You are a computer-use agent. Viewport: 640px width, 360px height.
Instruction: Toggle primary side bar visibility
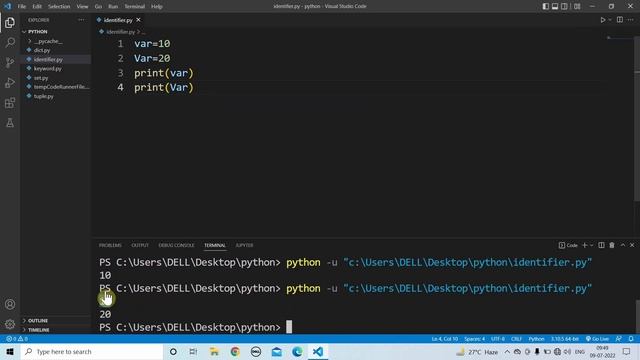546,6
